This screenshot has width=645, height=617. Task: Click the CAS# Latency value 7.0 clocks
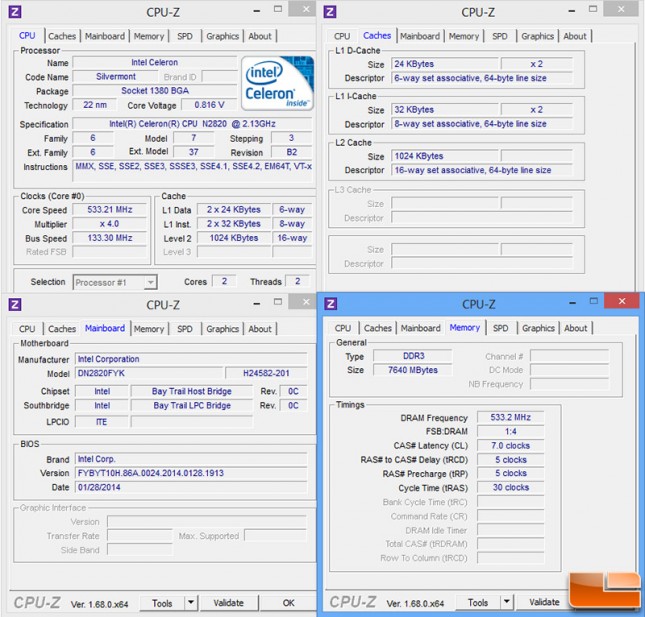point(510,446)
